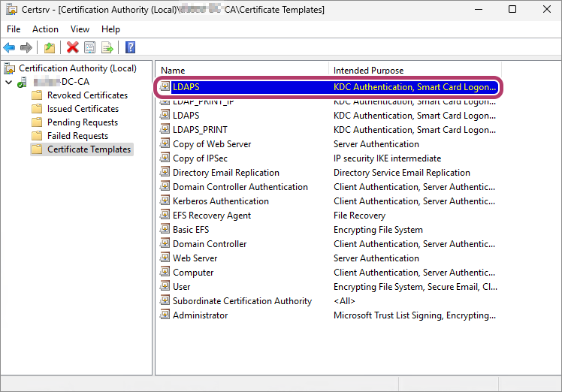Open the View menu
This screenshot has height=392, width=562.
point(80,29)
